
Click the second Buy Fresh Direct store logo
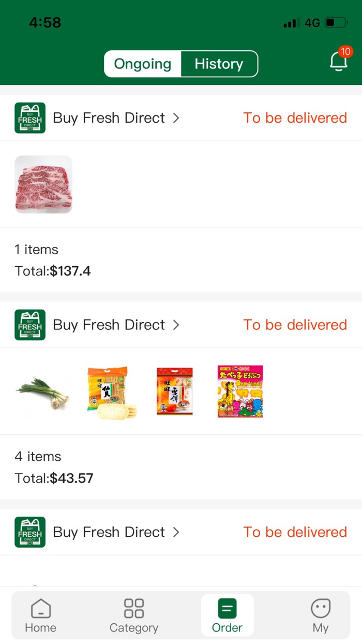(x=29, y=325)
